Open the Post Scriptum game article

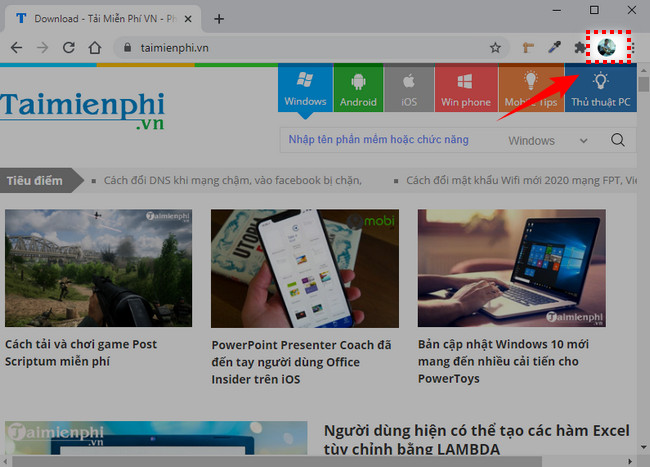click(x=81, y=352)
